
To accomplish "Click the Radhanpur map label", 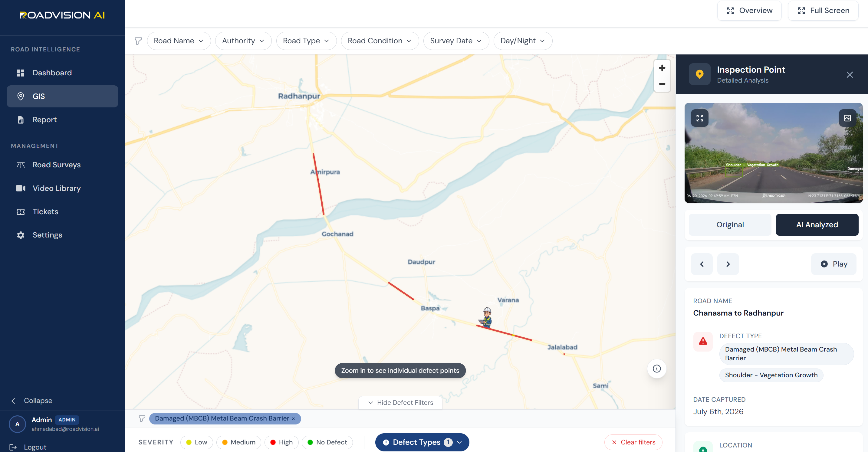I will 299,96.
